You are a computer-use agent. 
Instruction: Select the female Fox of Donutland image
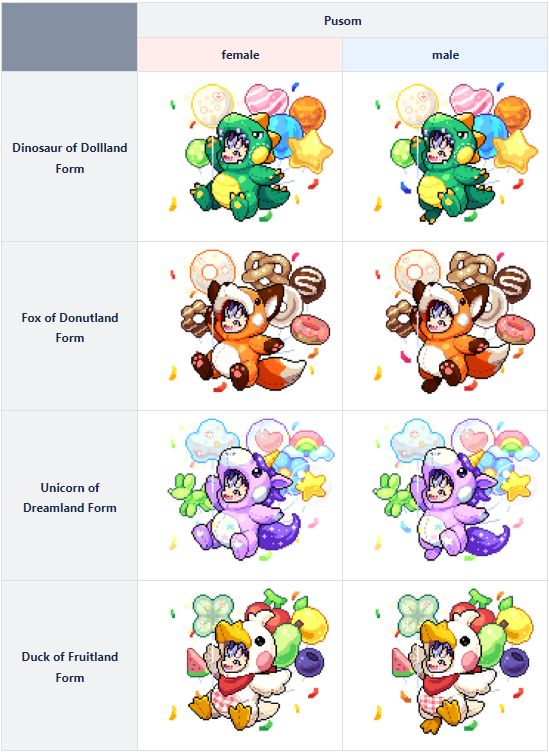pos(251,321)
